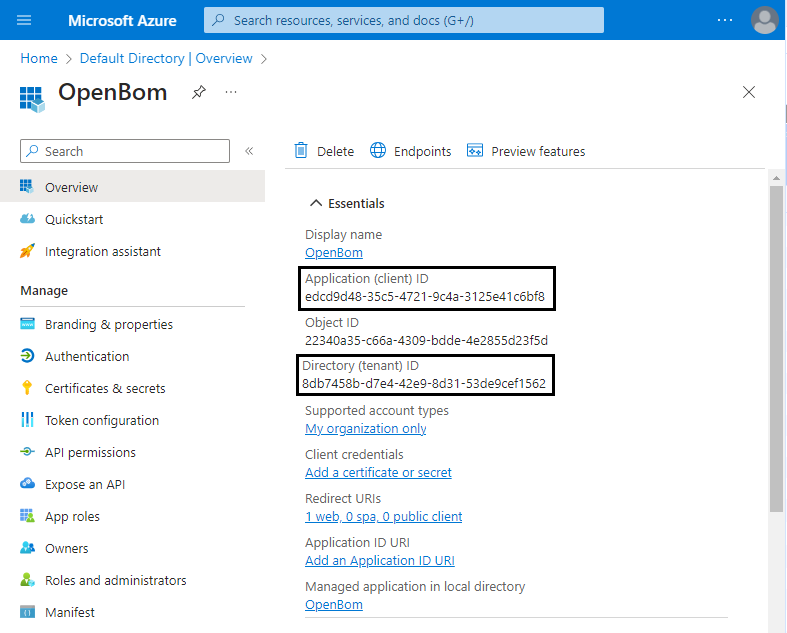Image resolution: width=787 pixels, height=633 pixels.
Task: Click the magnifier icon in top search bar
Action: coord(218,20)
